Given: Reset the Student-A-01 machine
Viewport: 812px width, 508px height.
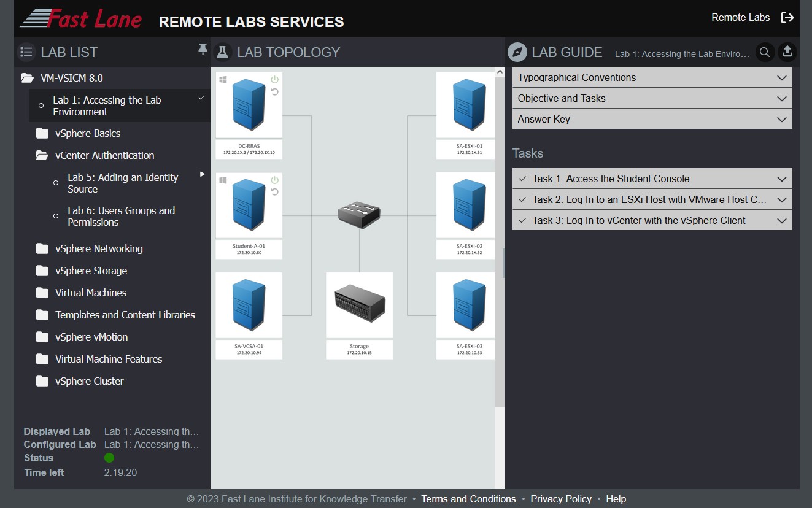Looking at the screenshot, I should [x=274, y=192].
